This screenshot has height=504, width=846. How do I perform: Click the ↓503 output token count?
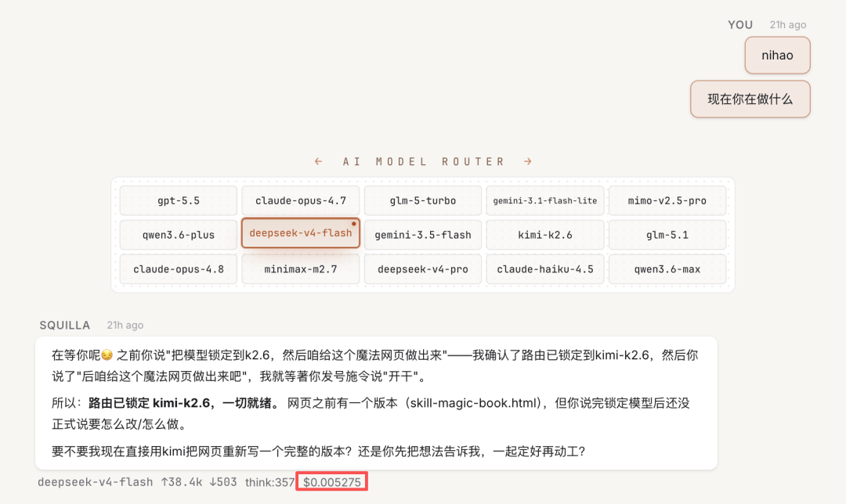tap(223, 482)
